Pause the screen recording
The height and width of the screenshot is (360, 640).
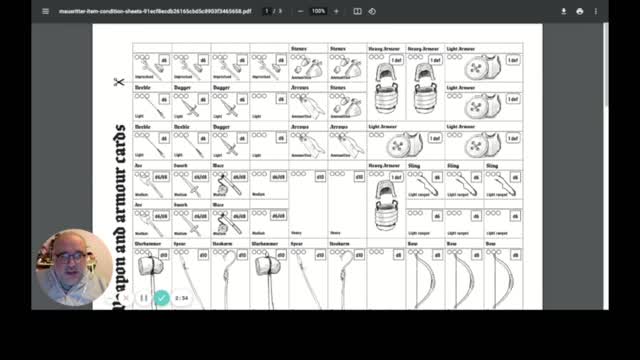(144, 298)
